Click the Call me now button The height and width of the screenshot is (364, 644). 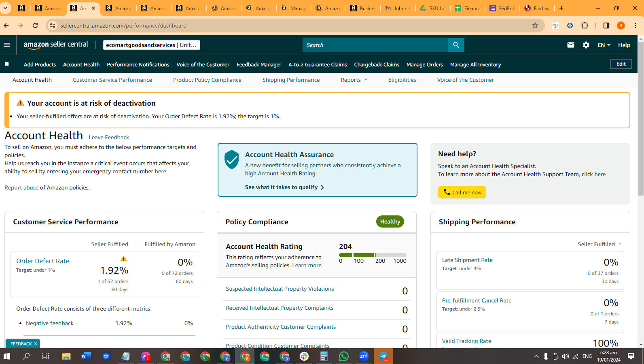click(462, 192)
